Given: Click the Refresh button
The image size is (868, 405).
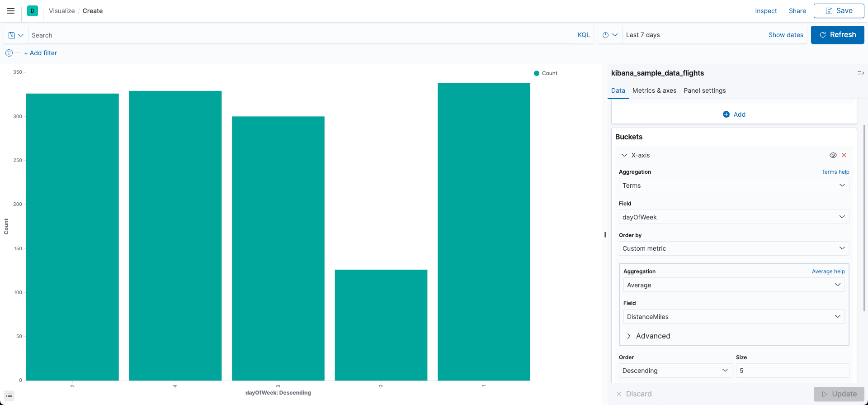Looking at the screenshot, I should click(838, 35).
